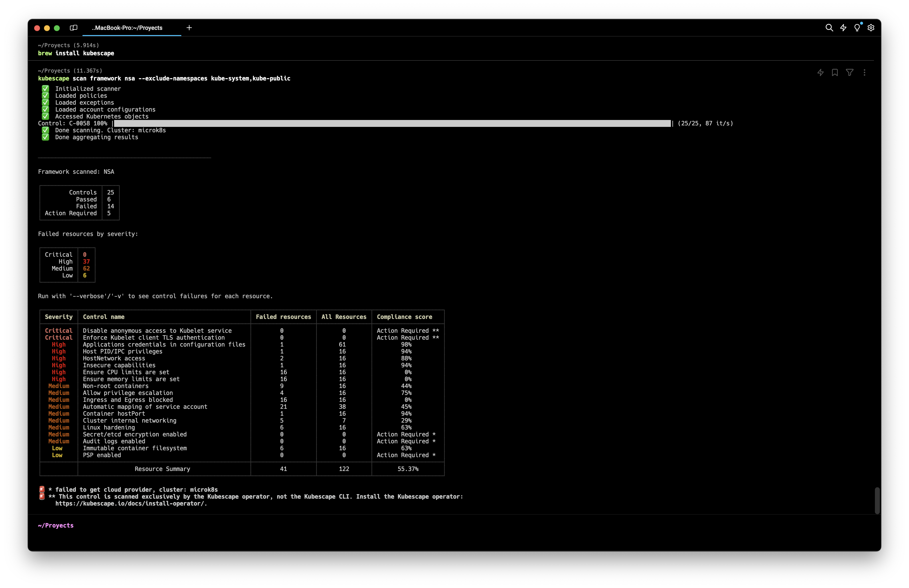Switch to the ..MacBook-Pro:~/Proyects tab
Image resolution: width=909 pixels, height=588 pixels.
[x=127, y=28]
